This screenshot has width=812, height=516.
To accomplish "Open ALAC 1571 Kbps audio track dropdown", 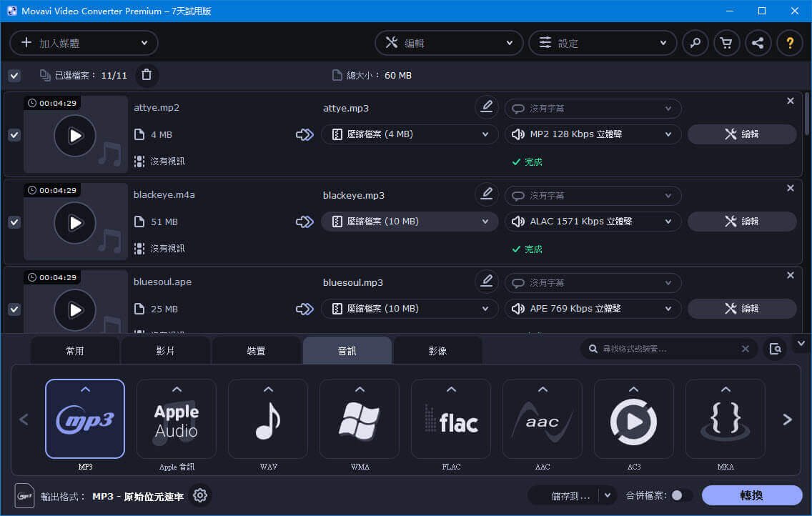I will [x=593, y=222].
